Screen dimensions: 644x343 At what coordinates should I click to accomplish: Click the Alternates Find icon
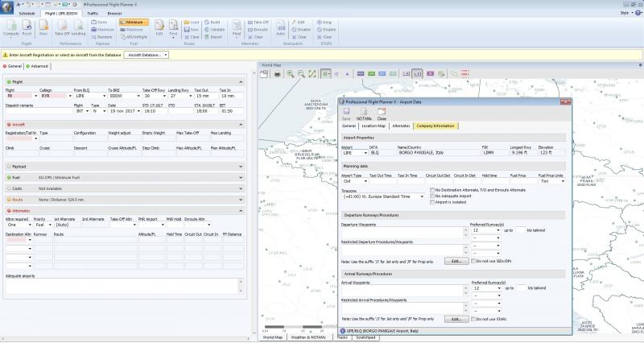click(237, 28)
